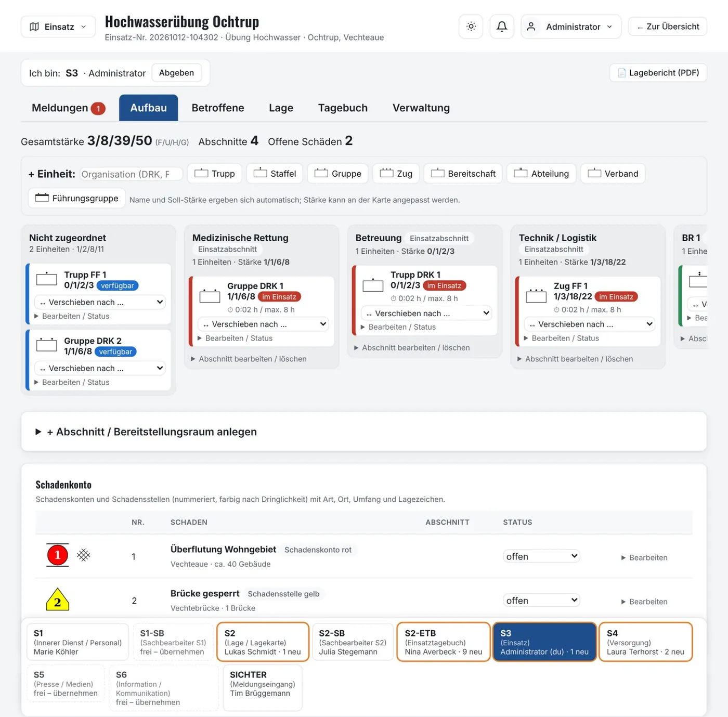This screenshot has width=728, height=717.
Task: Add a Zug unit
Action: [396, 174]
